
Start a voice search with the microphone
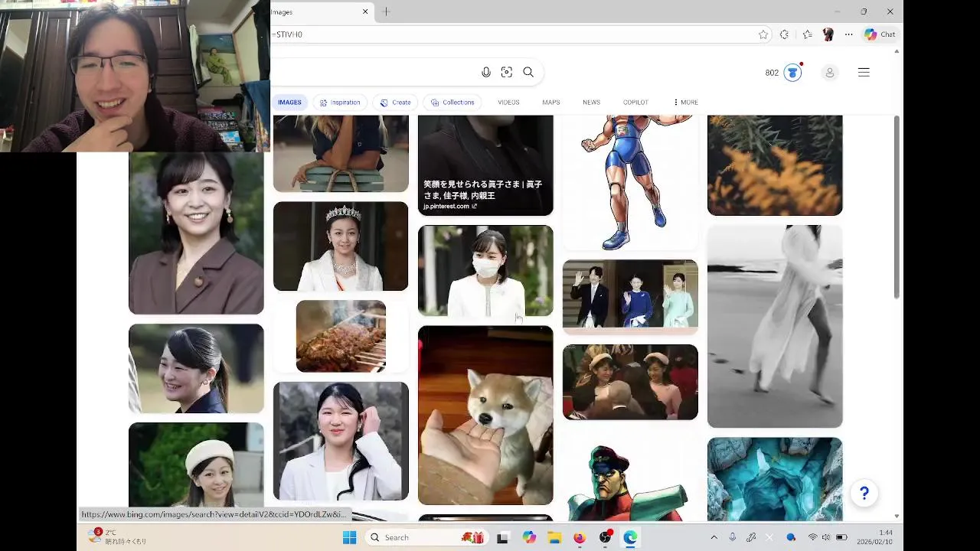(x=485, y=72)
